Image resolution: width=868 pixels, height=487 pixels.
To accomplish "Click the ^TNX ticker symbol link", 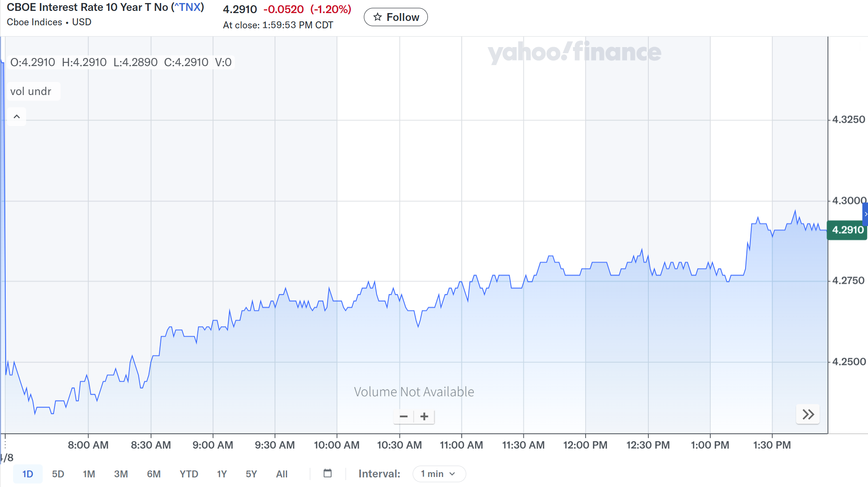I will [x=188, y=7].
